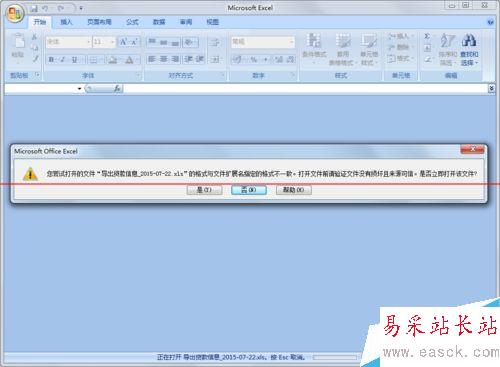The height and width of the screenshot is (367, 500).
Task: Click the Decrease Indent icon
Action: tap(189, 59)
